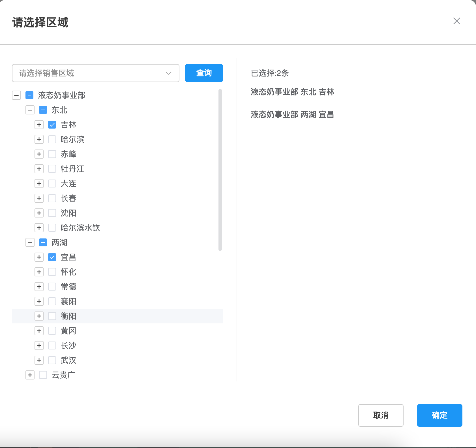Image resolution: width=476 pixels, height=448 pixels.
Task: Check the 大连 checkbox
Action: point(52,184)
